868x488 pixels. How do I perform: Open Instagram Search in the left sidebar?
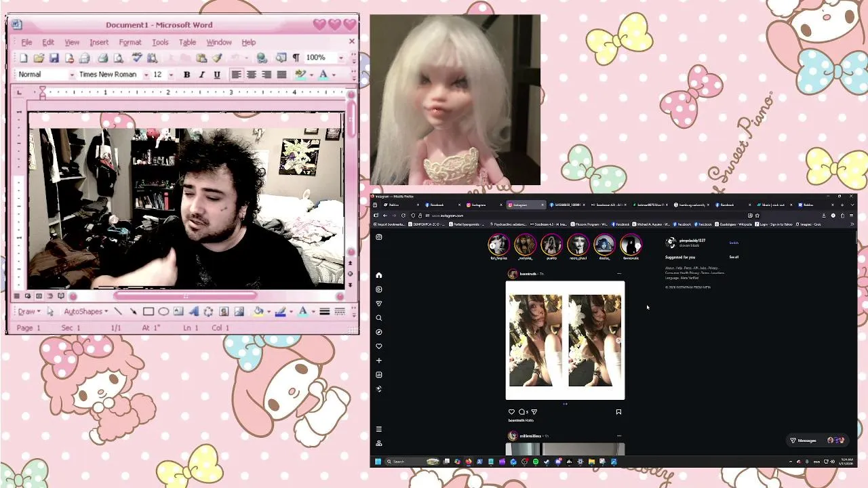(379, 318)
